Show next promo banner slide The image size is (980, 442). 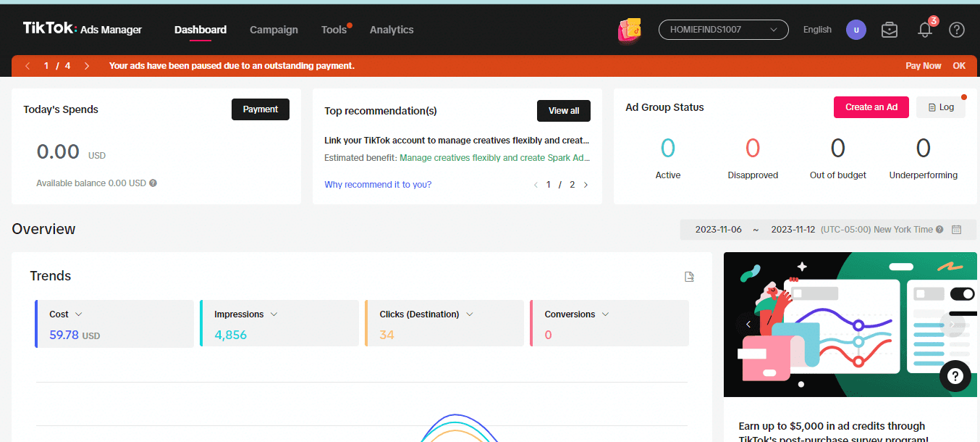coord(951,324)
